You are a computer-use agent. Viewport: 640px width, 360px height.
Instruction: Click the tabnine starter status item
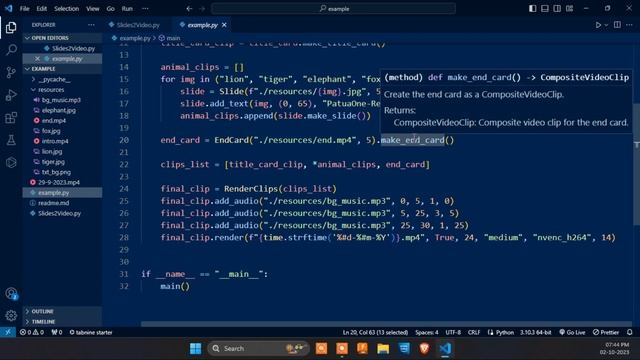(x=91, y=332)
